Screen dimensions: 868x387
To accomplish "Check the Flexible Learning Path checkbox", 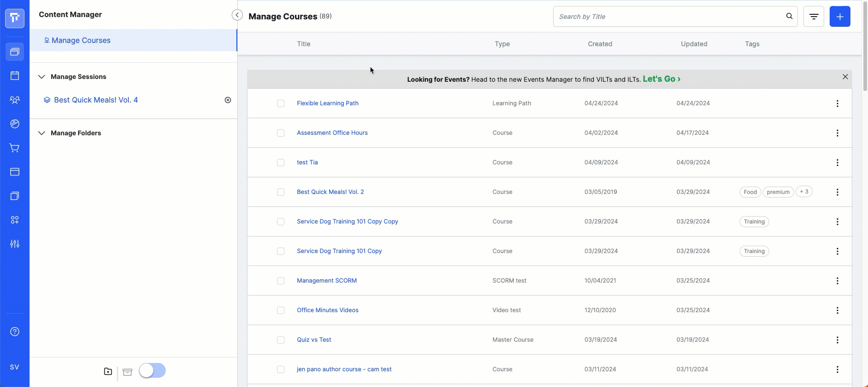I will (281, 103).
